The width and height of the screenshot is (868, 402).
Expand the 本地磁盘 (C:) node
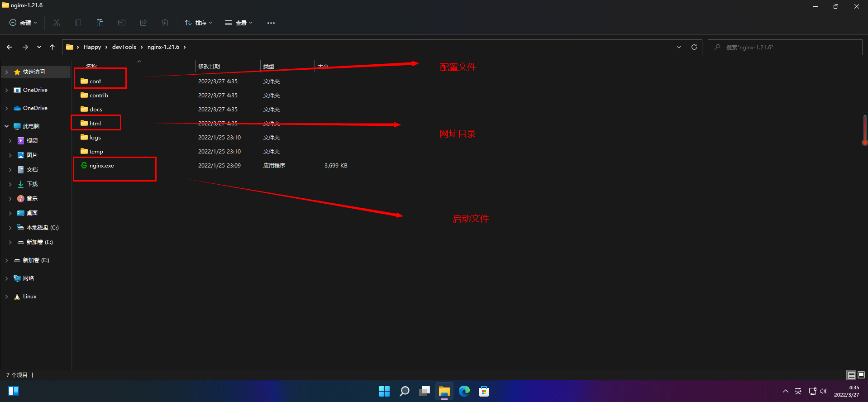pyautogui.click(x=10, y=228)
